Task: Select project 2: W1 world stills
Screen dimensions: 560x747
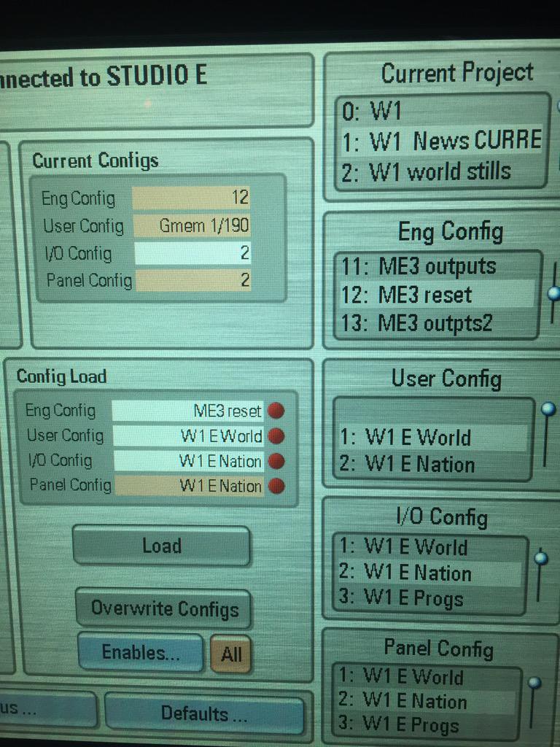Action: 440,171
